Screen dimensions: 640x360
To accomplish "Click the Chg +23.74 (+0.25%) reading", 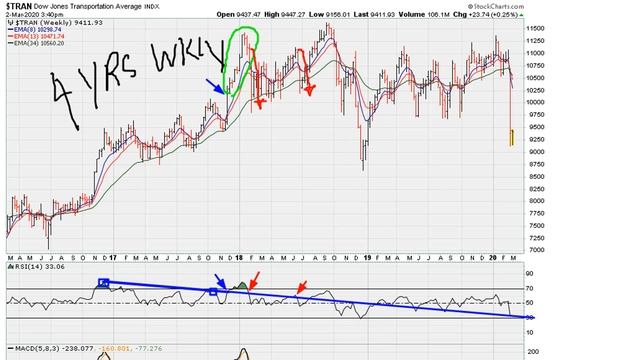I will [x=485, y=14].
